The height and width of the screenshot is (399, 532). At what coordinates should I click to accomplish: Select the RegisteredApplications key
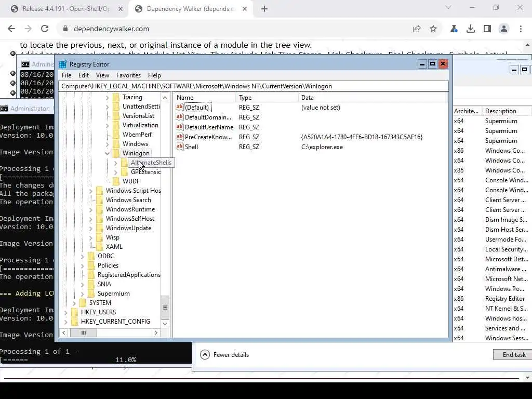(129, 275)
